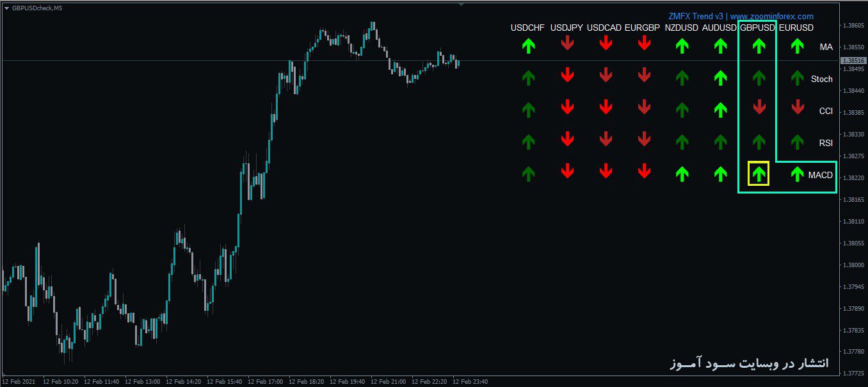Click the NZDUSD MACD up arrow
Image resolution: width=868 pixels, height=387 pixels.
click(x=682, y=174)
